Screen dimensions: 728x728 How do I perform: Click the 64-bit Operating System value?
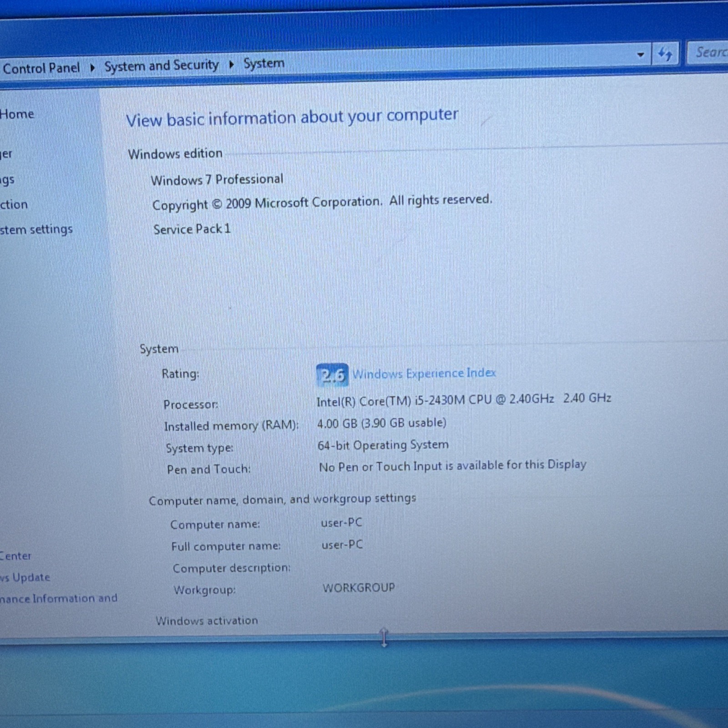pyautogui.click(x=383, y=445)
